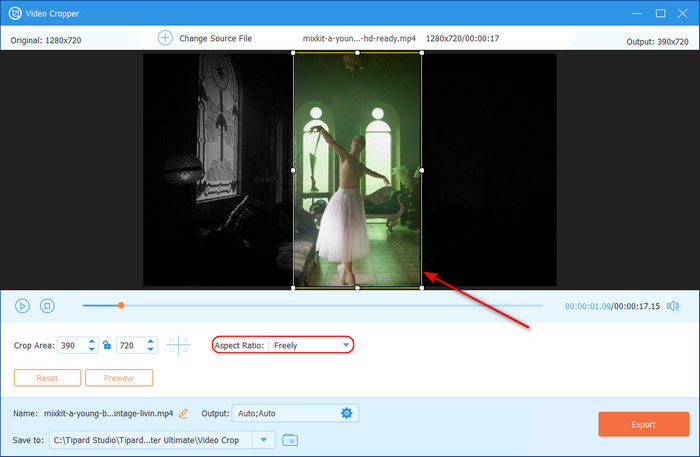Expand the Save to path dropdown
This screenshot has width=700, height=457.
point(264,439)
